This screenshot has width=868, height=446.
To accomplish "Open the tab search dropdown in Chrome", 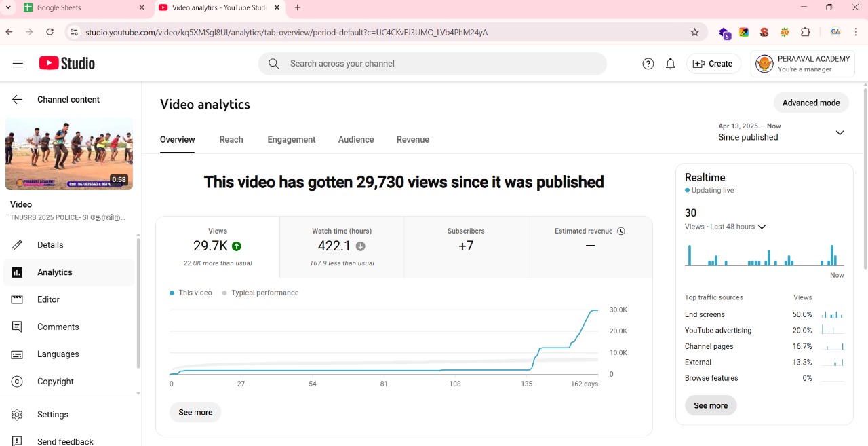I will (x=9, y=7).
